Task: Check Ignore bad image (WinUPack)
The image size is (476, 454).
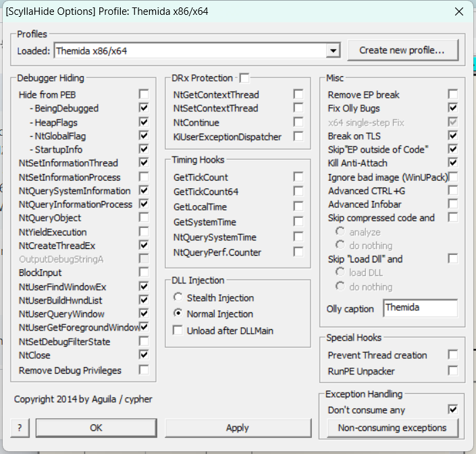Action: coord(453,177)
